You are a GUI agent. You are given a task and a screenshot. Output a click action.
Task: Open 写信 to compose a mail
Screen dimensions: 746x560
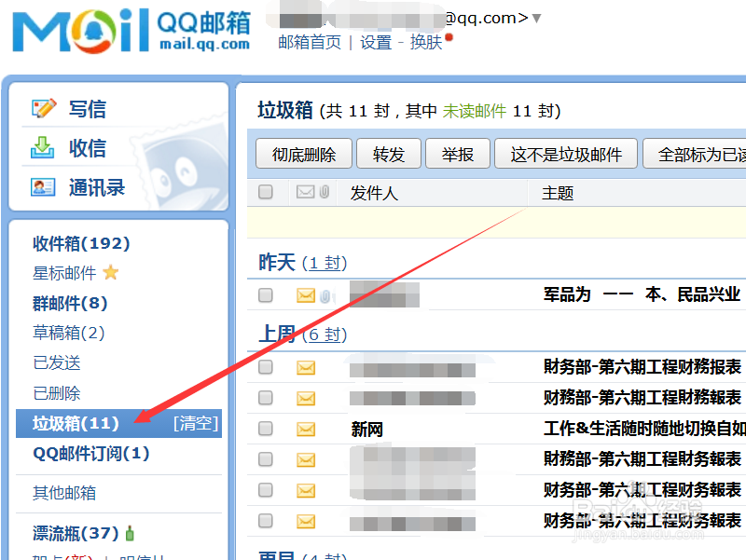click(x=88, y=109)
